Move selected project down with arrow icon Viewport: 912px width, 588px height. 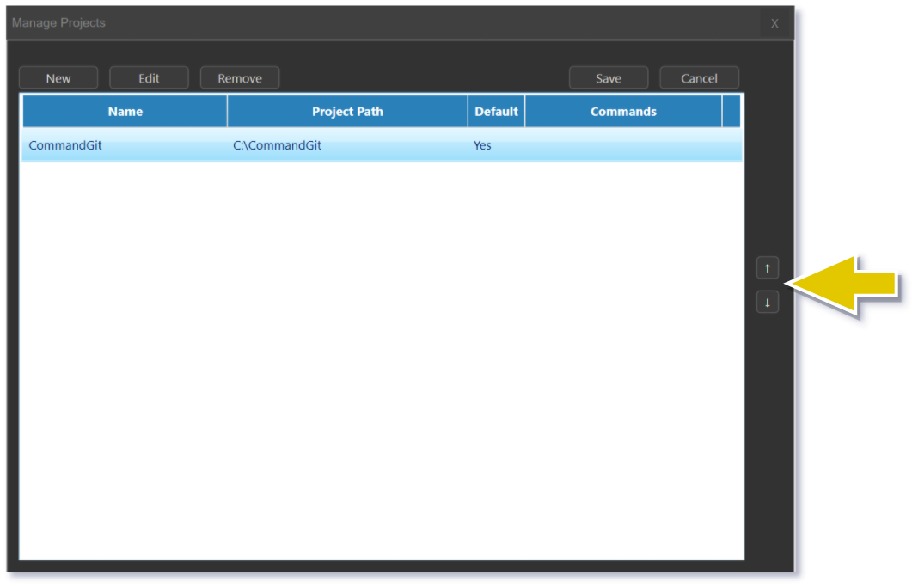click(768, 303)
